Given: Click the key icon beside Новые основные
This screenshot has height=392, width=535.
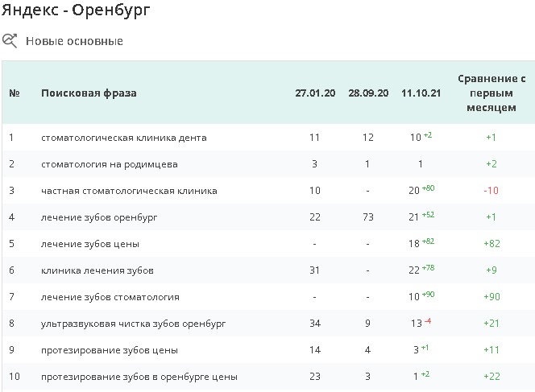Looking at the screenshot, I should 10,40.
